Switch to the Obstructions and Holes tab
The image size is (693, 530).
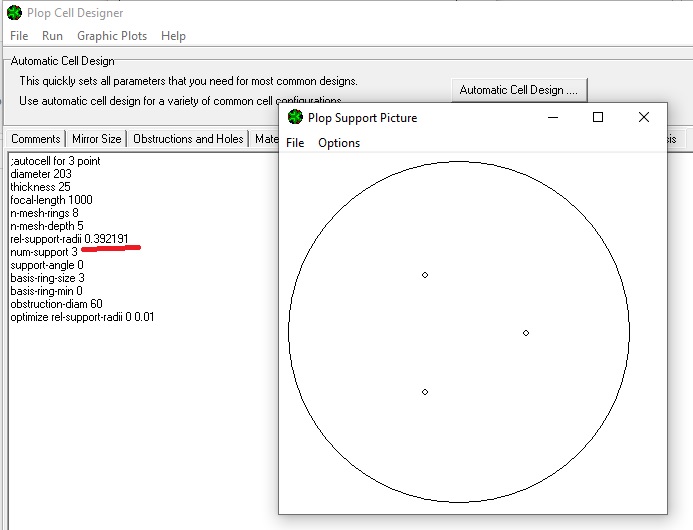188,139
